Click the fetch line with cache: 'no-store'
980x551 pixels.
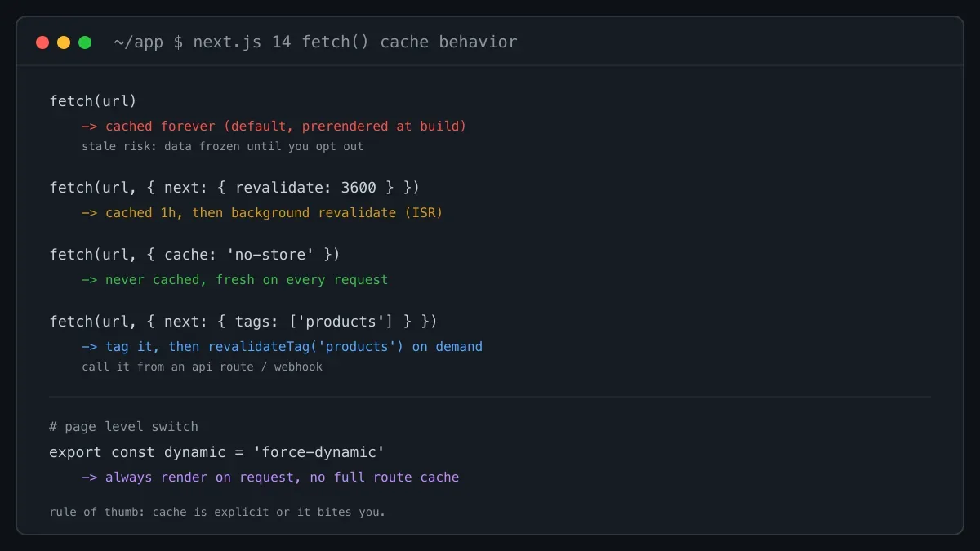point(195,255)
